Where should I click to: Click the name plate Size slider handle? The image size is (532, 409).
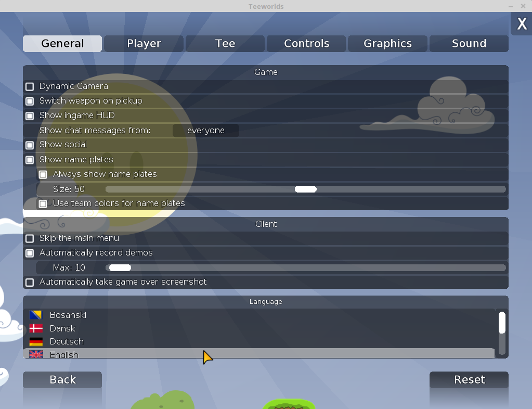tap(306, 189)
